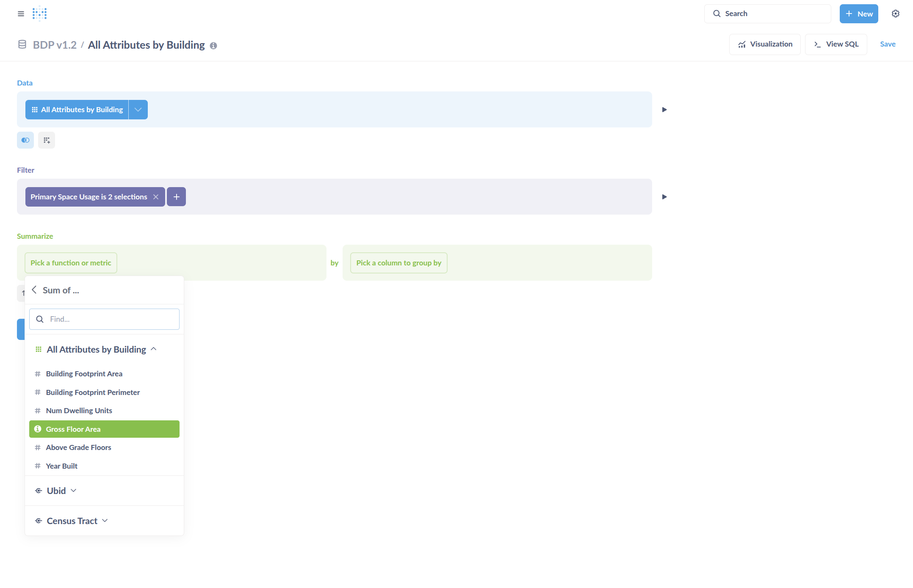Open the settings gear menu
The height and width of the screenshot is (588, 913).
click(895, 14)
